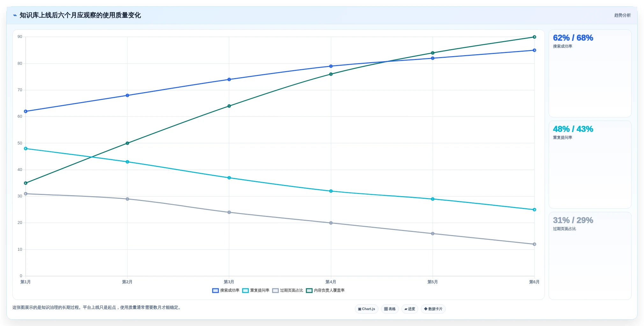Click 过期页面占比 data point at 第6月
This screenshot has height=326, width=644.
pyautogui.click(x=534, y=244)
